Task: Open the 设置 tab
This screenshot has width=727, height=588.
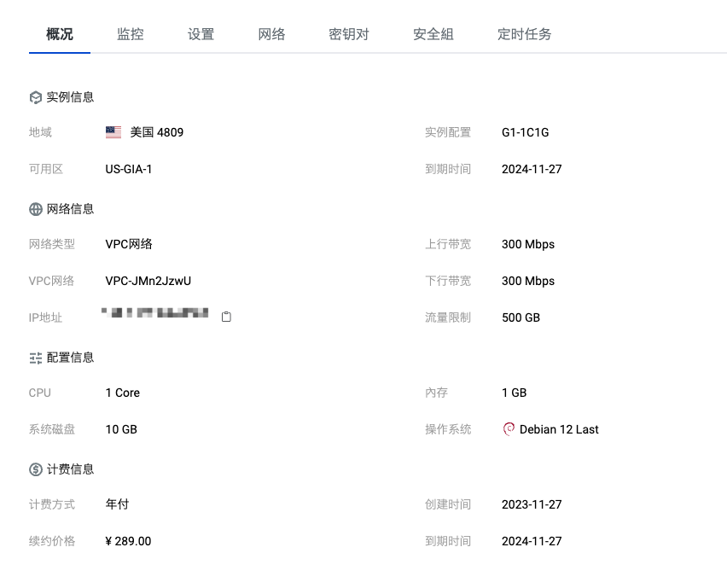Action: (x=201, y=34)
